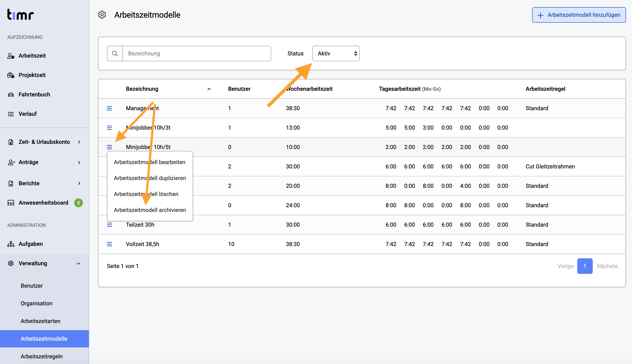This screenshot has width=632, height=364.
Task: Click the timr logo
Action: tap(20, 14)
